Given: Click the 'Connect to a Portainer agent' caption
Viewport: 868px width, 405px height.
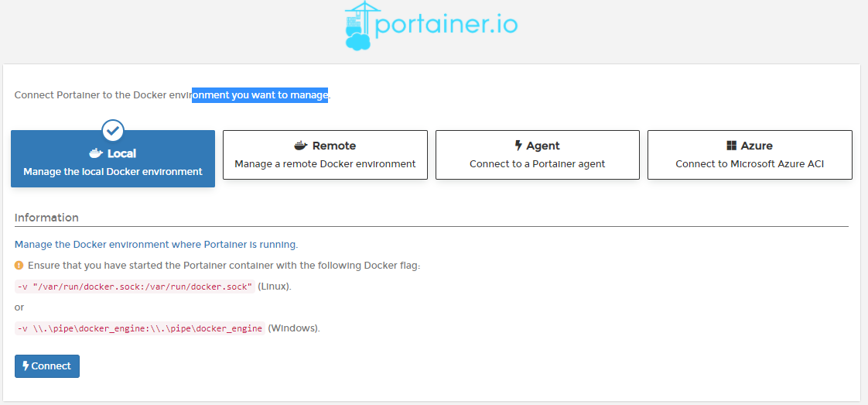Looking at the screenshot, I should pos(538,164).
